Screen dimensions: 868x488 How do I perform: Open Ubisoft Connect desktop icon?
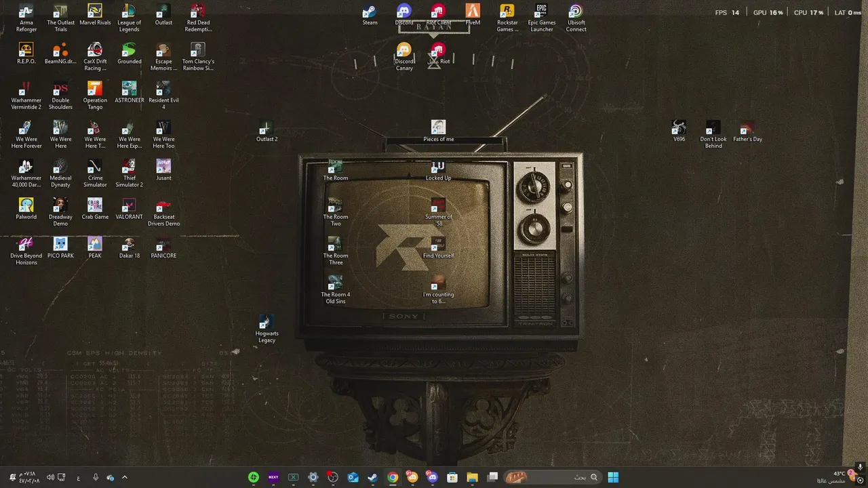tap(576, 18)
